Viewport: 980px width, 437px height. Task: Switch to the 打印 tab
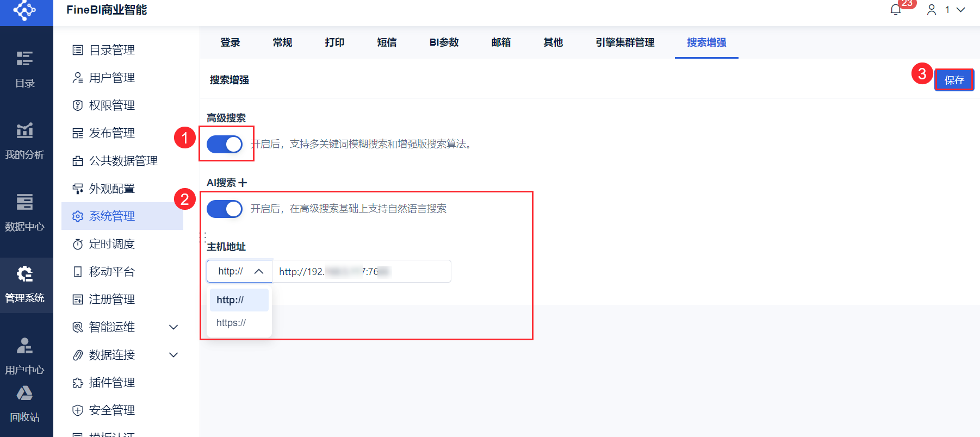(x=334, y=42)
